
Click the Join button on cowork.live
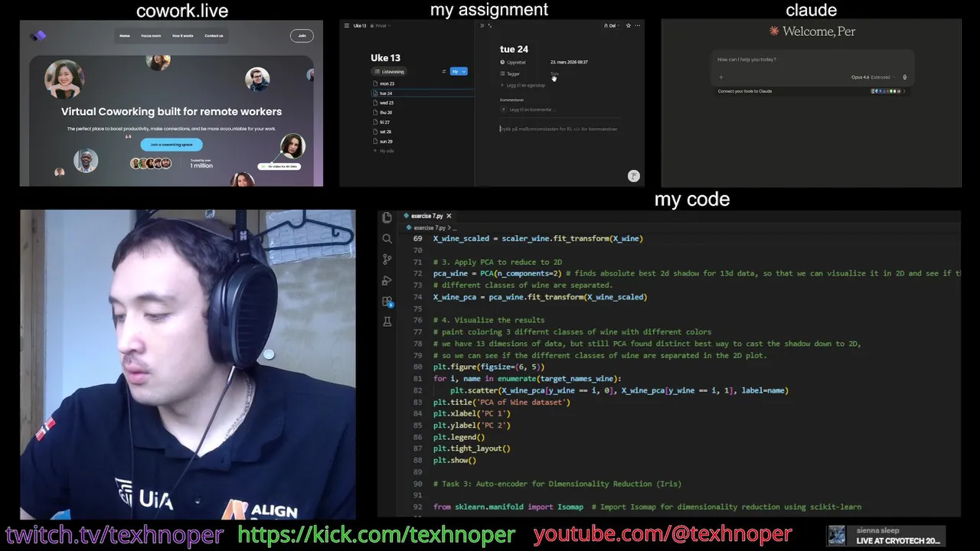(302, 35)
